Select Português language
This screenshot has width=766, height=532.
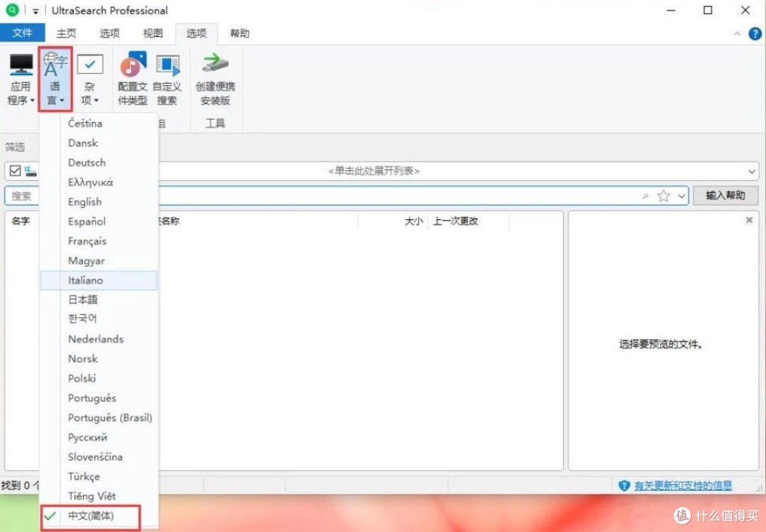pos(99,398)
